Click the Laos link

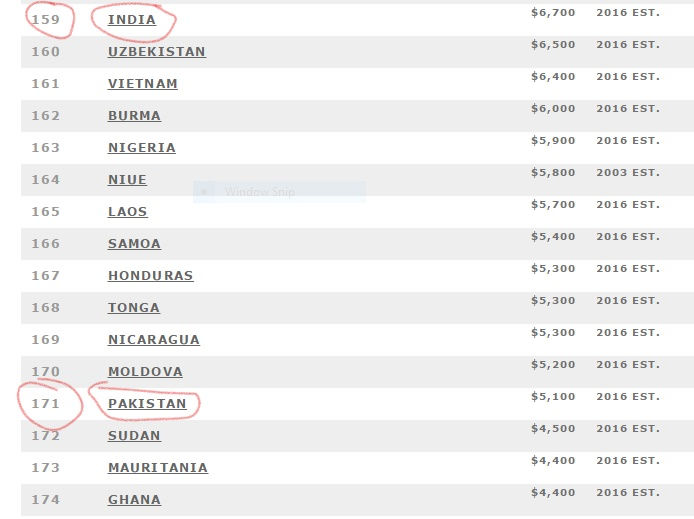[127, 211]
